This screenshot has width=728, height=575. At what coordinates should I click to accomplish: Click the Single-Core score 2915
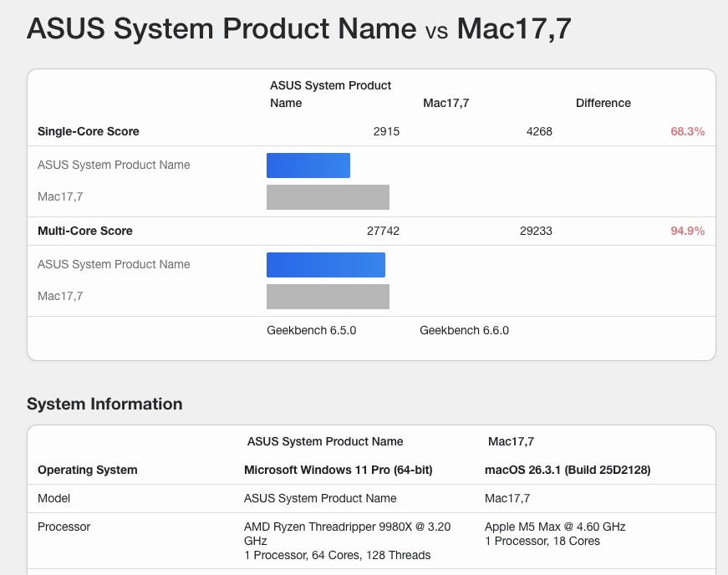386,131
